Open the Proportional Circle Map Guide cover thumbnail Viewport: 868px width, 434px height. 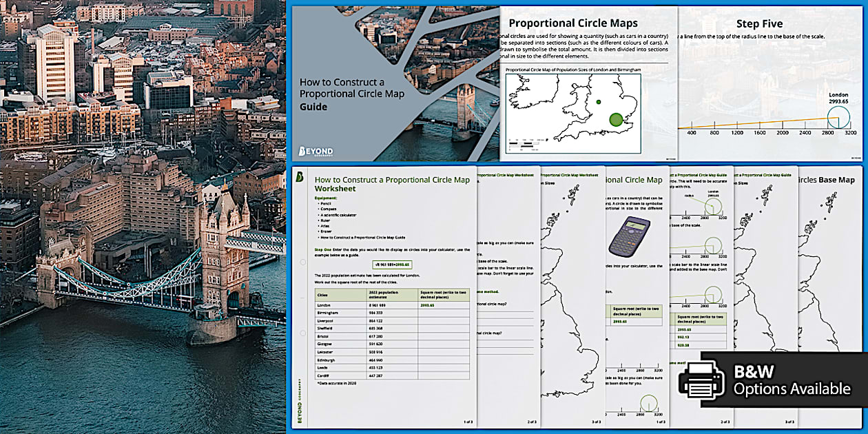tap(386, 83)
